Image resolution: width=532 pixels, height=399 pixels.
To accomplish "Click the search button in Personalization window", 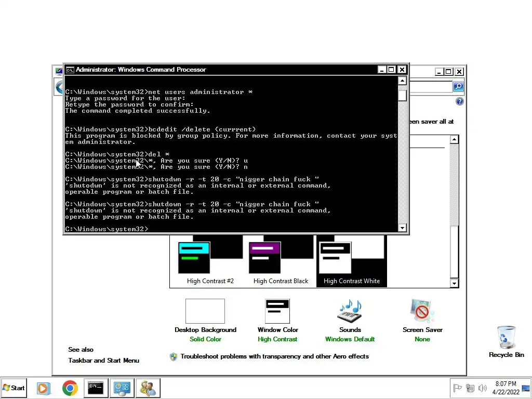I will pyautogui.click(x=458, y=87).
